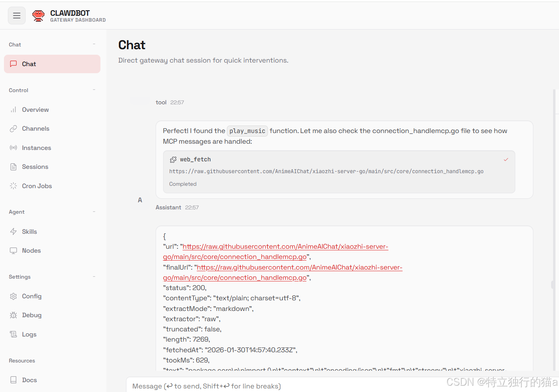Viewport: 559px width, 392px height.
Task: Collapse the Control sidebar section
Action: [x=94, y=90]
